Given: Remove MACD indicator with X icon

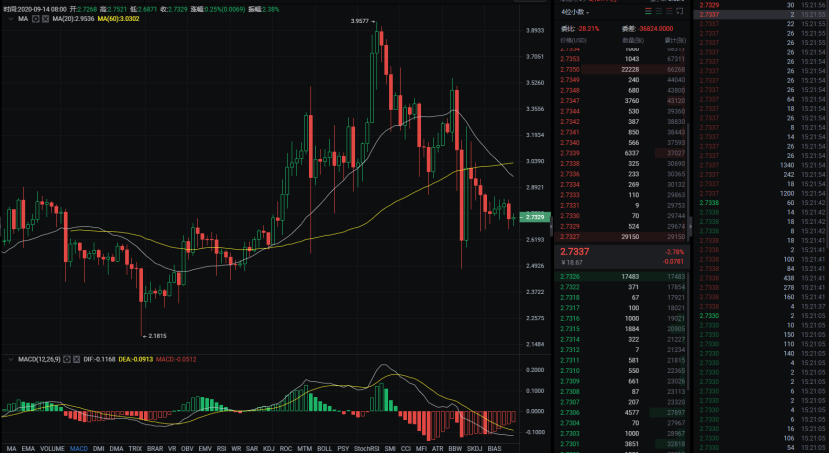Looking at the screenshot, I should pos(77,359).
